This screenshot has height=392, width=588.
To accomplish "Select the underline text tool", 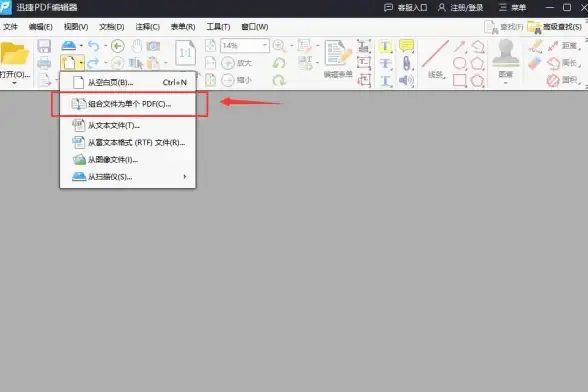I will [385, 80].
